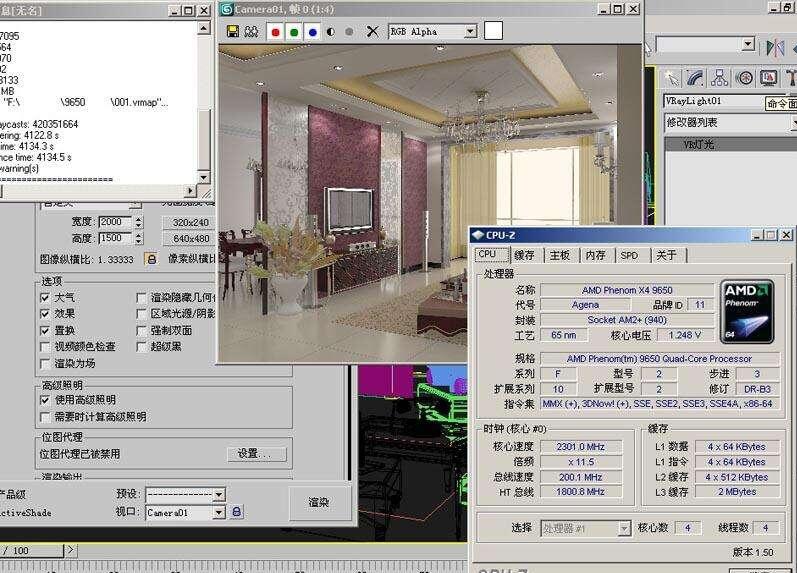The width and height of the screenshot is (797, 573).
Task: Enable the 视频颜色检查 checkbox
Action: [45, 347]
